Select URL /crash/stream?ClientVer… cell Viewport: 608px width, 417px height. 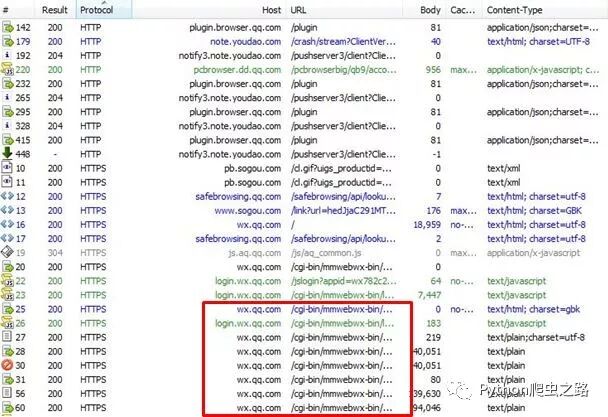tap(344, 41)
